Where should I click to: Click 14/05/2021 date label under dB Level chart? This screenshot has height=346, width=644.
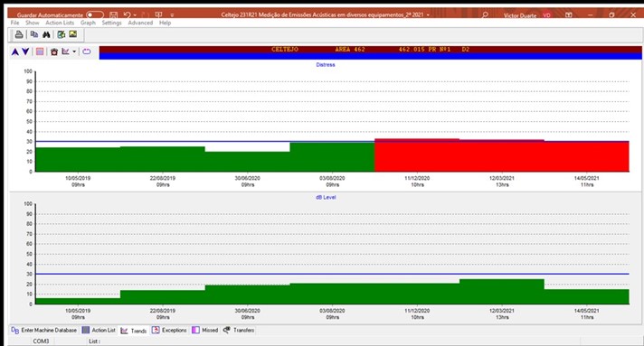[x=586, y=311]
